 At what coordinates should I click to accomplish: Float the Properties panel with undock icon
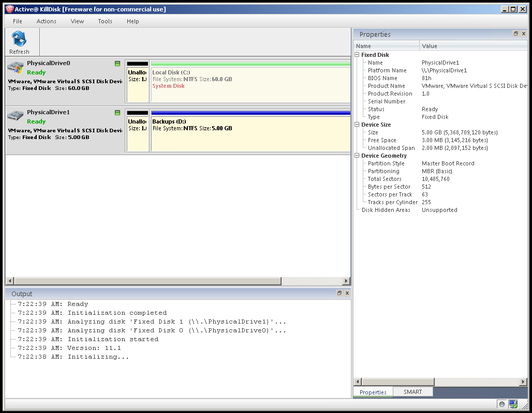(x=516, y=34)
